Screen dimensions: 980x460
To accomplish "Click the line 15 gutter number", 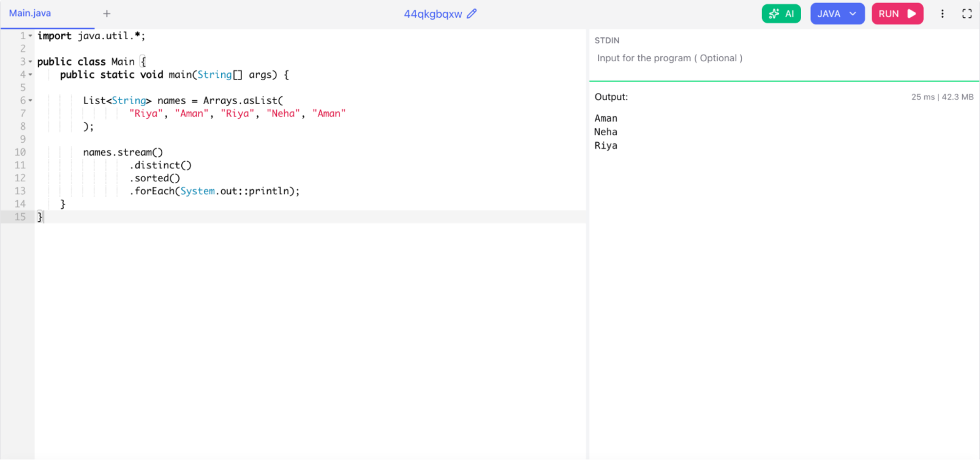I will 20,217.
